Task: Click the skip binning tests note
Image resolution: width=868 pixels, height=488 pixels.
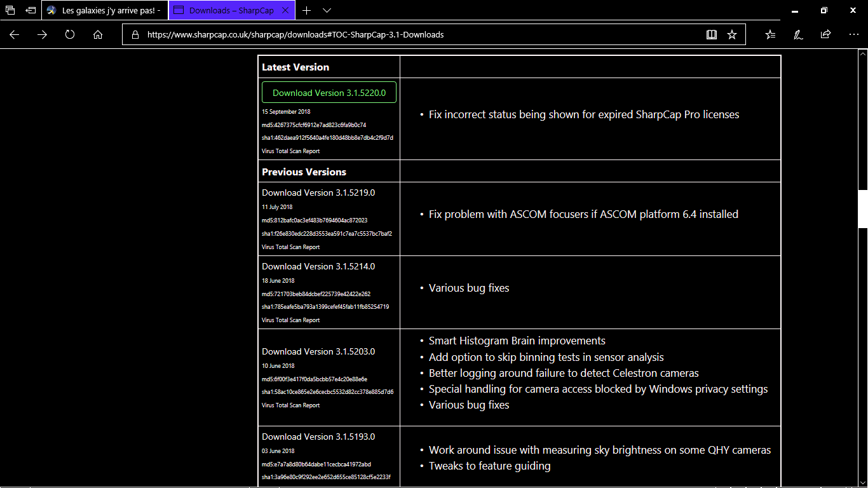Action: [x=546, y=357]
